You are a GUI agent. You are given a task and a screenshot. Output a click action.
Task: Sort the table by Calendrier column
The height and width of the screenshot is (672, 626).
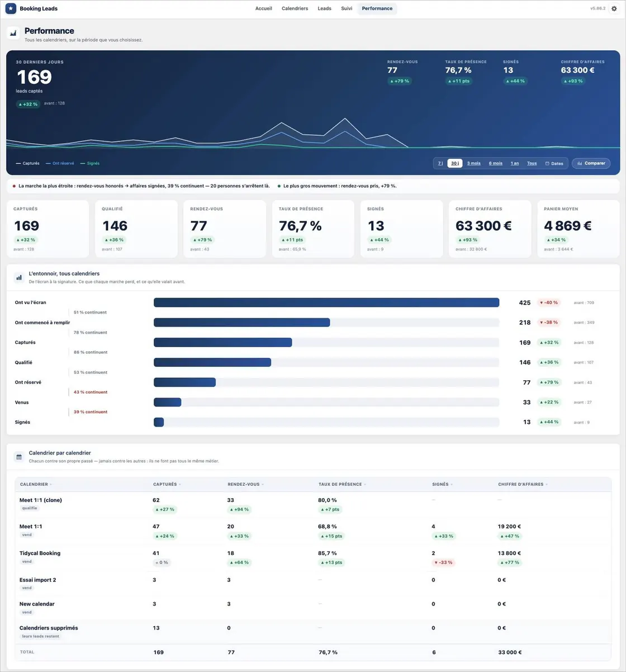pos(36,484)
